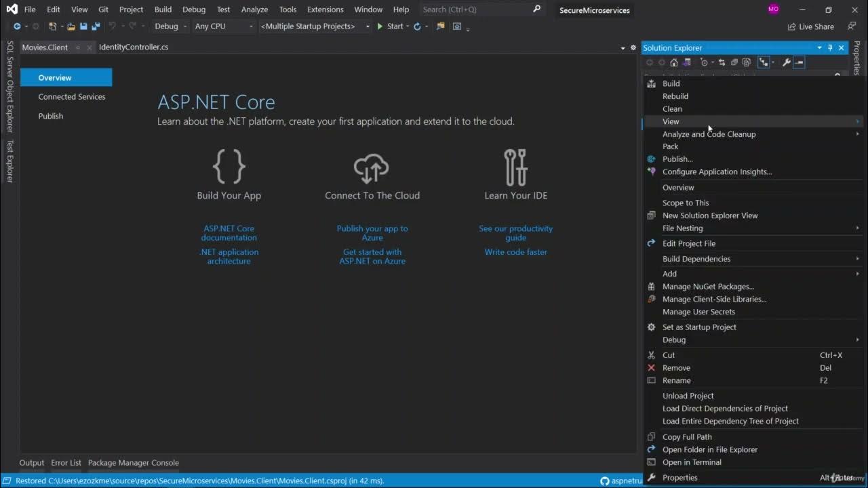The height and width of the screenshot is (488, 868).
Task: Open the Multiple Startup Projects dropdown
Action: pos(315,26)
